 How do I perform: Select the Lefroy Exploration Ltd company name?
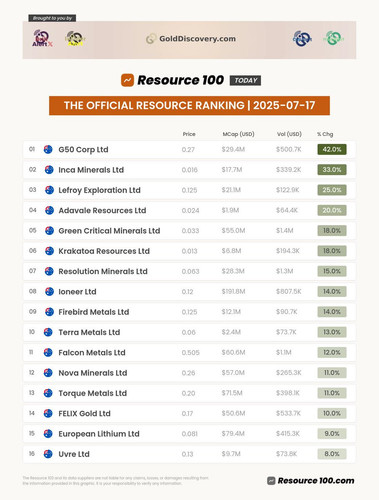[99, 190]
